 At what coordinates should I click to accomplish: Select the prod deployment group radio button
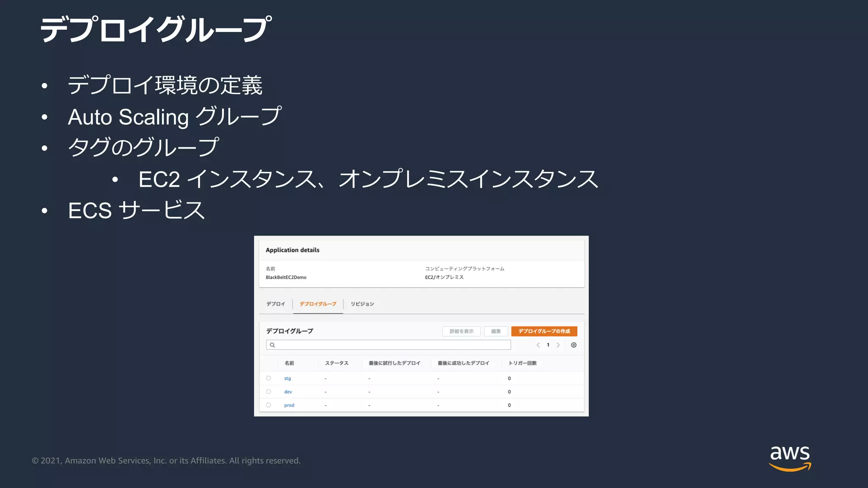click(268, 405)
